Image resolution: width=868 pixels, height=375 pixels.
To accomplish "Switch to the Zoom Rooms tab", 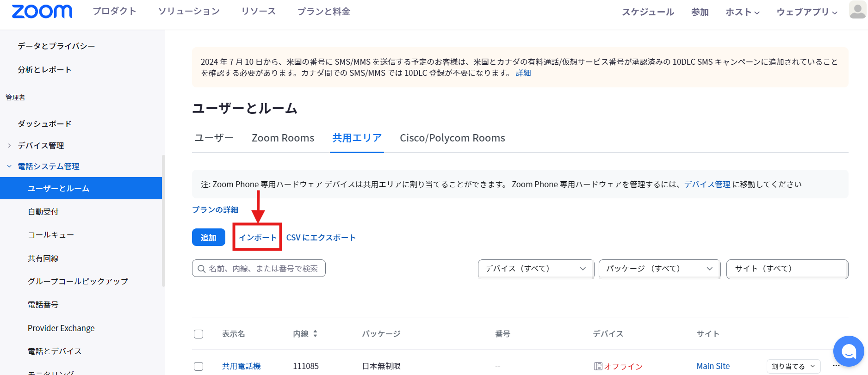I will [283, 138].
